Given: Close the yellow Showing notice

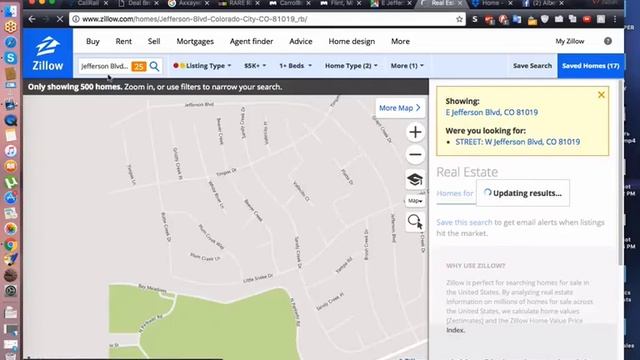Looking at the screenshot, I should tap(601, 95).
